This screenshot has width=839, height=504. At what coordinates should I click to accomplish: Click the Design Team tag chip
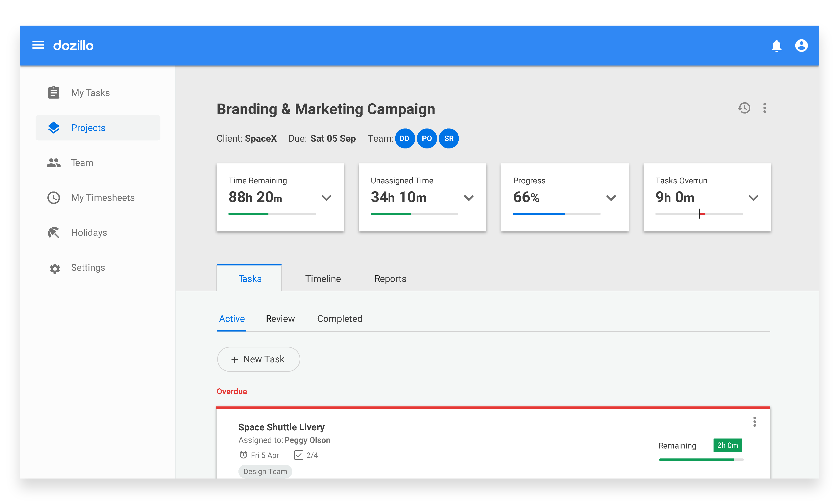pyautogui.click(x=265, y=471)
